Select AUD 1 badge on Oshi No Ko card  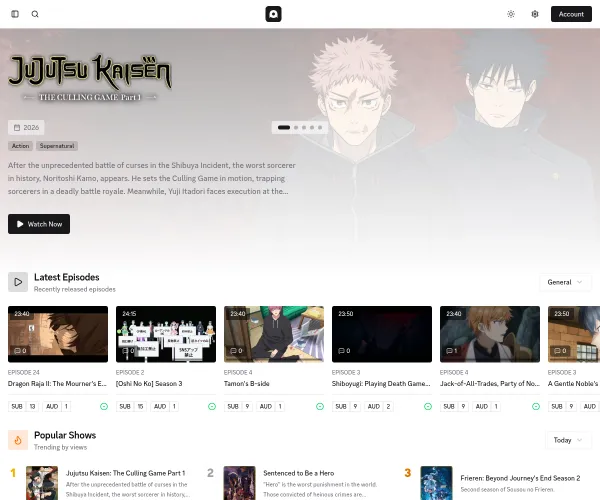(x=165, y=406)
